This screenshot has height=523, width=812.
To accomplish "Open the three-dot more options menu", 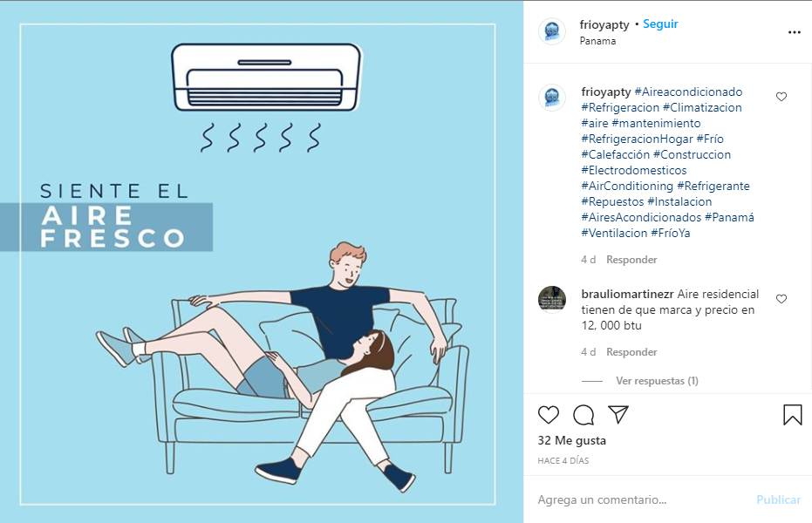I will pos(795,32).
